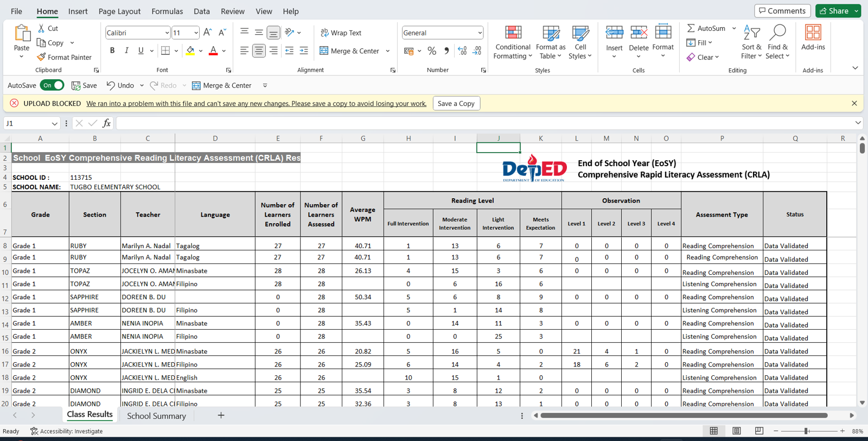Click Save a Copy button
868x441 pixels.
pos(456,103)
